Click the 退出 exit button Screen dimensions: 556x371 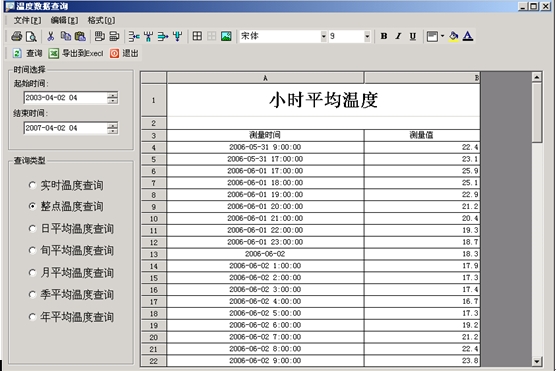point(124,54)
